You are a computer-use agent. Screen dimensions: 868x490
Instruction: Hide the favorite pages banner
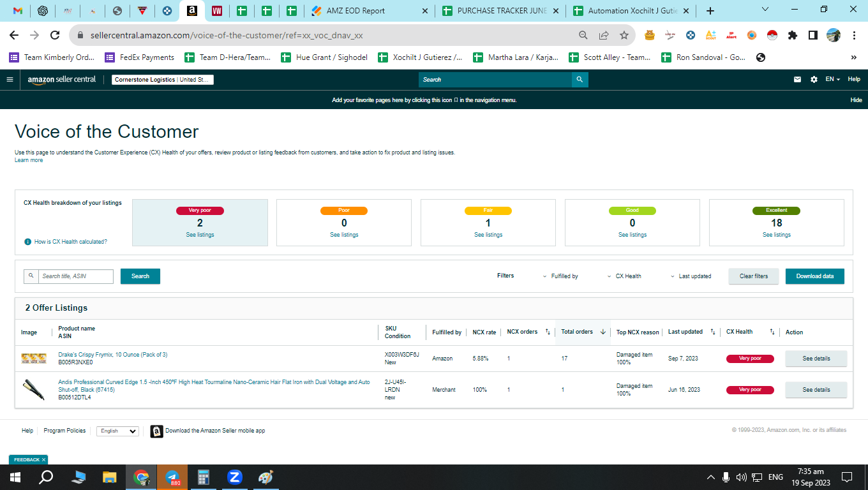point(856,100)
